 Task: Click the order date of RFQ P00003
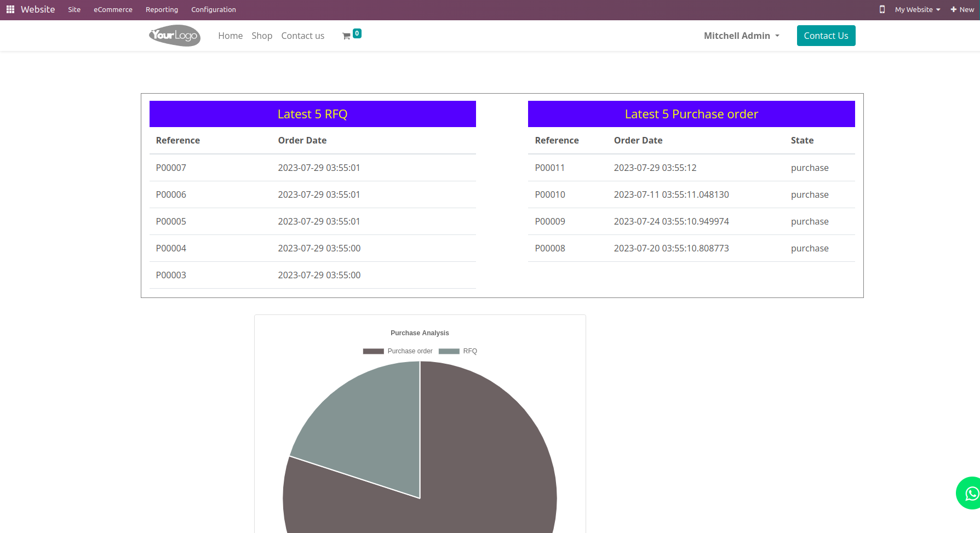click(x=319, y=275)
